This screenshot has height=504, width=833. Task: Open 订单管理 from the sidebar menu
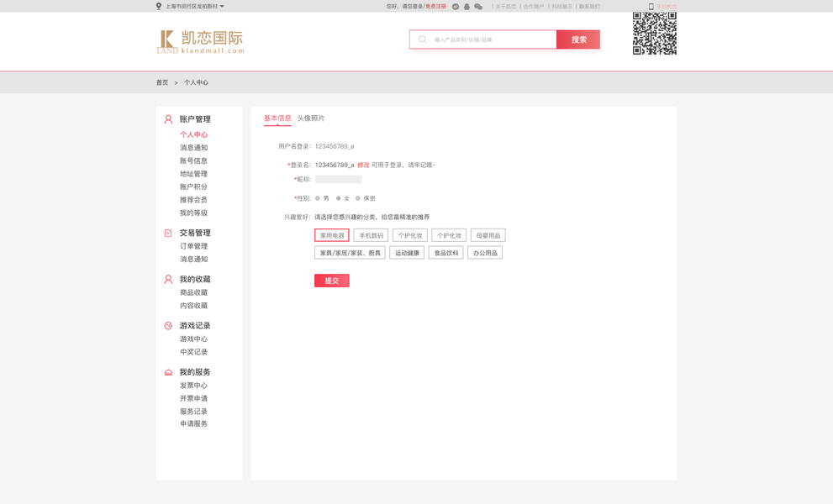(x=195, y=246)
